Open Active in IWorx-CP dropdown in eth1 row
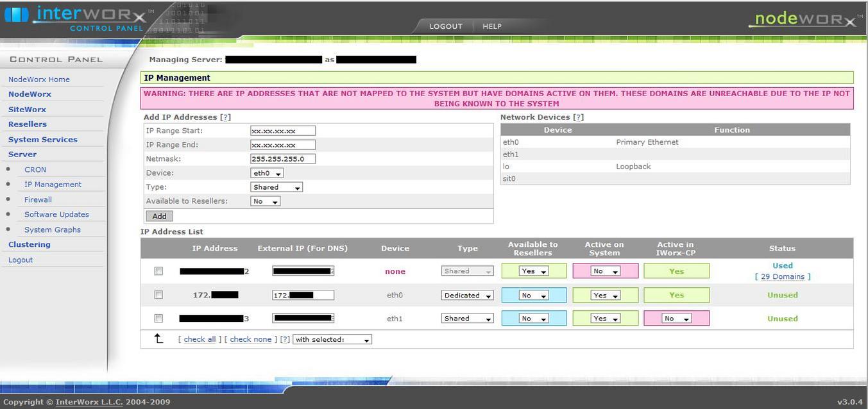The image size is (868, 409). [x=677, y=319]
